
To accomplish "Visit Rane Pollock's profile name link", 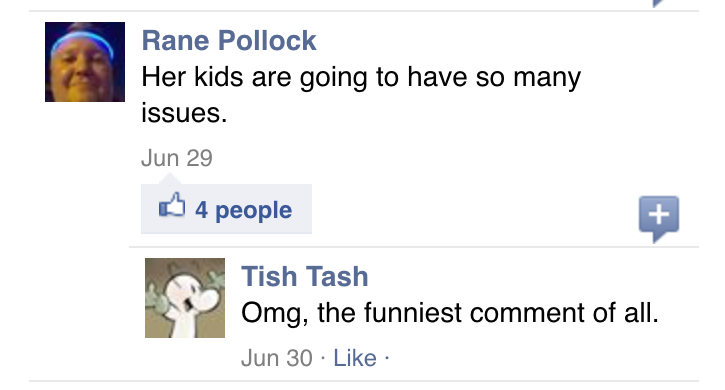I will click(x=229, y=40).
